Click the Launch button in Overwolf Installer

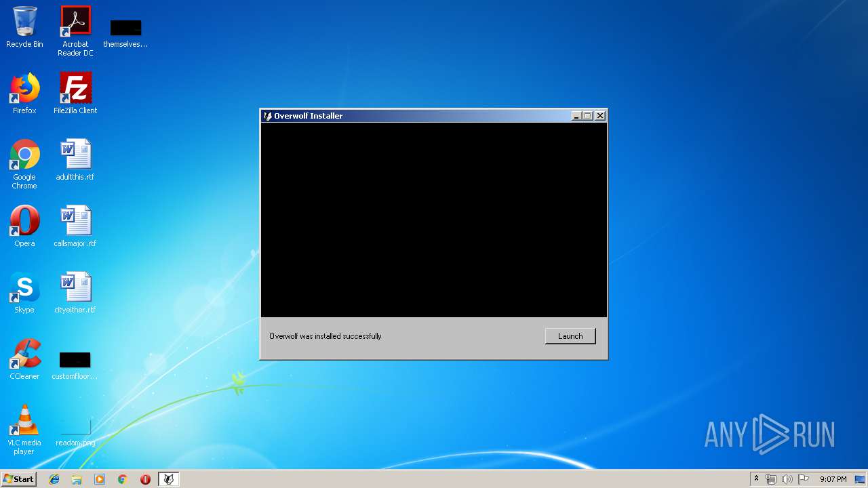(570, 336)
